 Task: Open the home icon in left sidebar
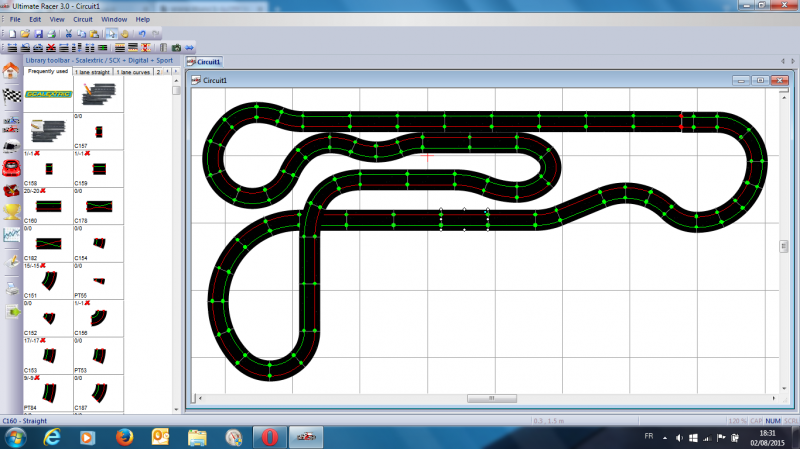pyautogui.click(x=11, y=72)
